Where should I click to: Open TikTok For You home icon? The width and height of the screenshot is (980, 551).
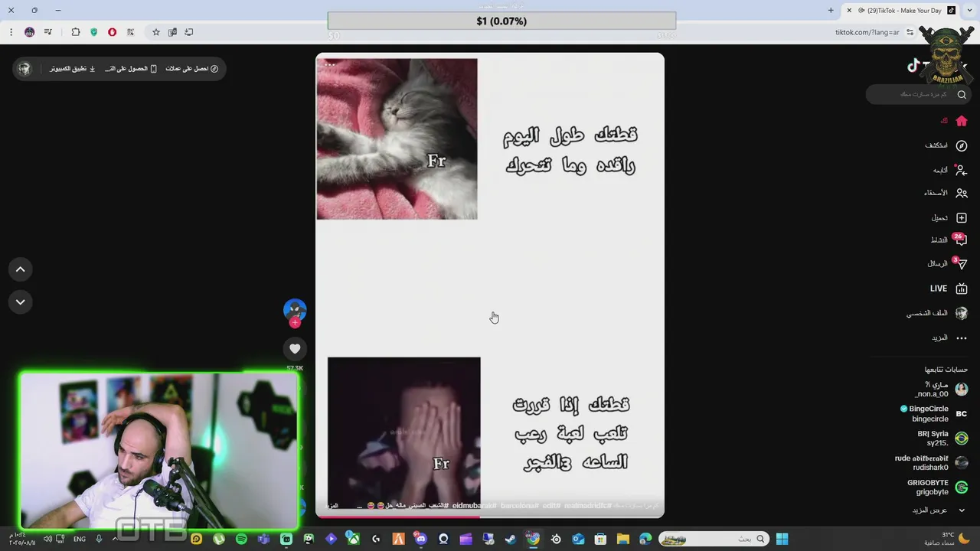[962, 121]
